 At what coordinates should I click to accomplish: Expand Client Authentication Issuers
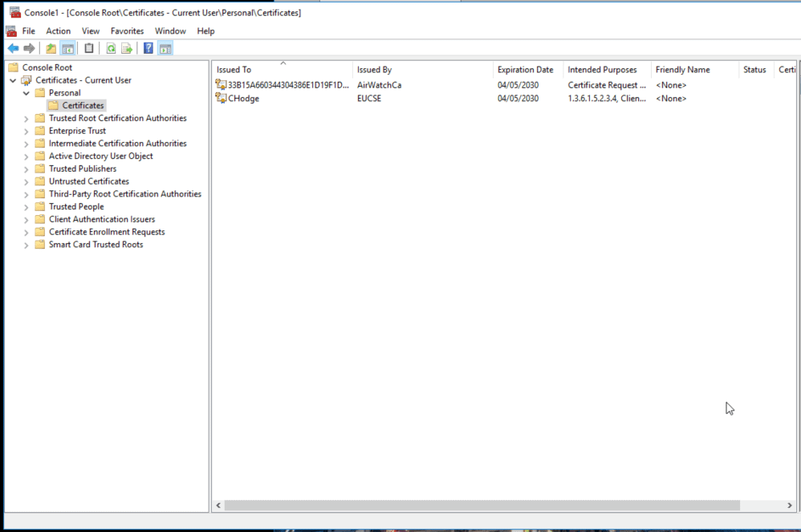tap(26, 220)
